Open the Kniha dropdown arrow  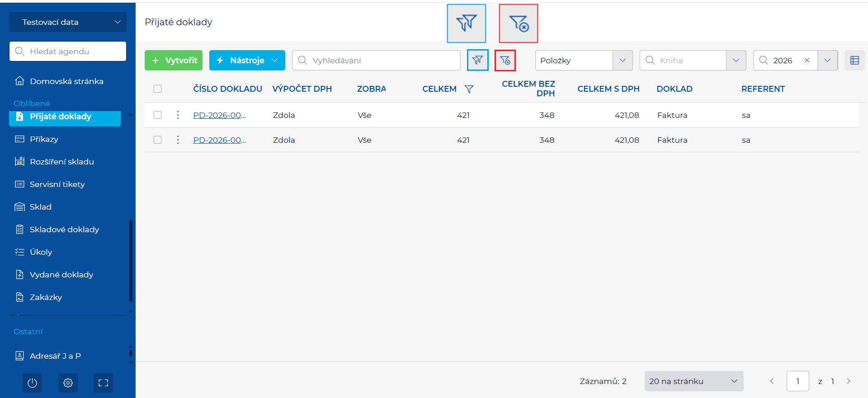click(x=736, y=60)
